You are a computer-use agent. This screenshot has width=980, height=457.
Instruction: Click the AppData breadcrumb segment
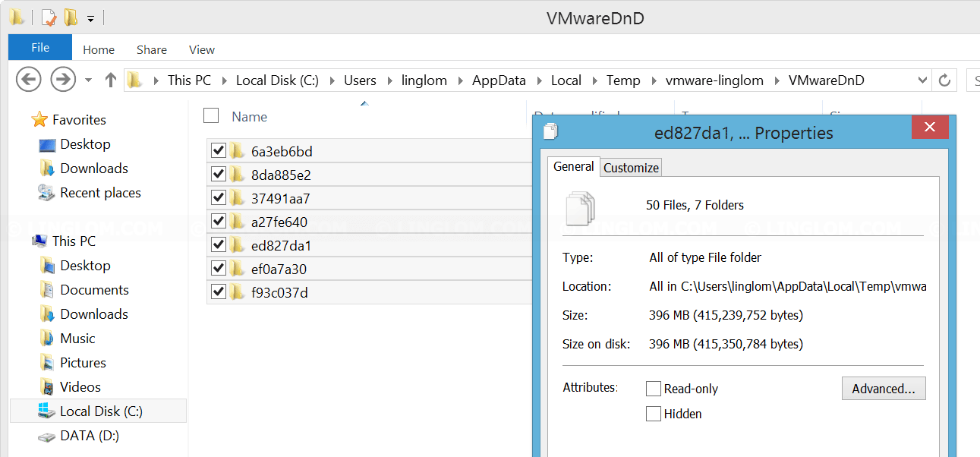tap(499, 80)
